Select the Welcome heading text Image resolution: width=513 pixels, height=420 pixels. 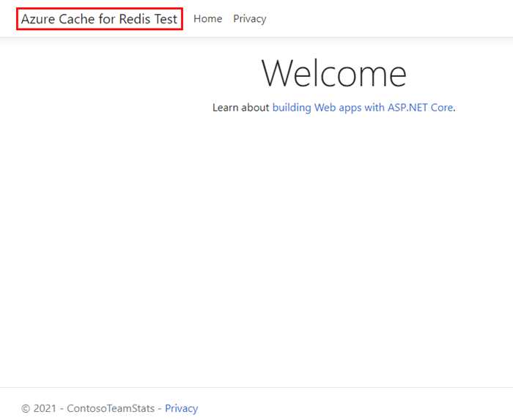pyautogui.click(x=333, y=73)
